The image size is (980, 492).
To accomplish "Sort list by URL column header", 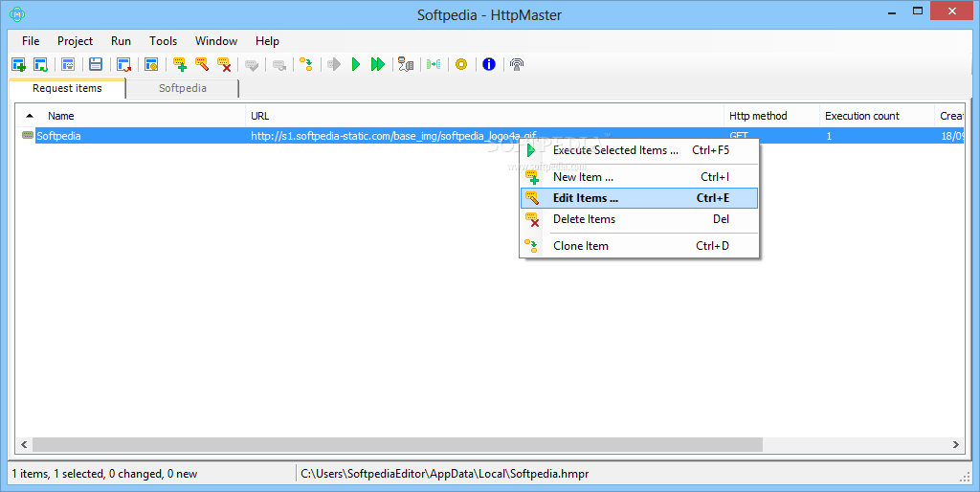I will [259, 116].
